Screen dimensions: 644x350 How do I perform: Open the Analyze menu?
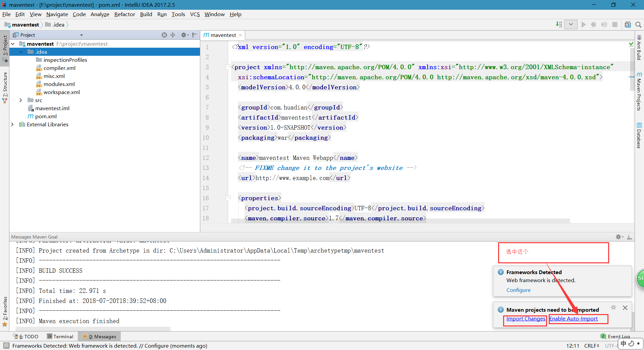pos(100,14)
